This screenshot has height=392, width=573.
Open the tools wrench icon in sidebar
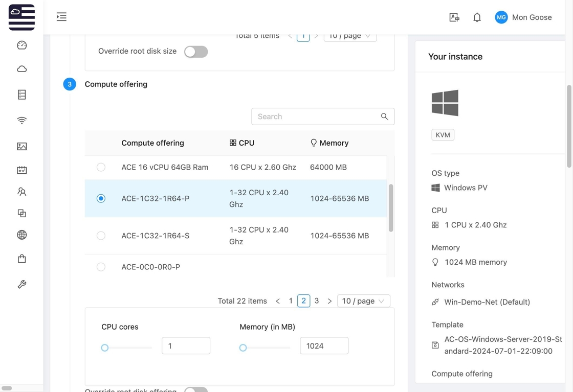pos(21,284)
